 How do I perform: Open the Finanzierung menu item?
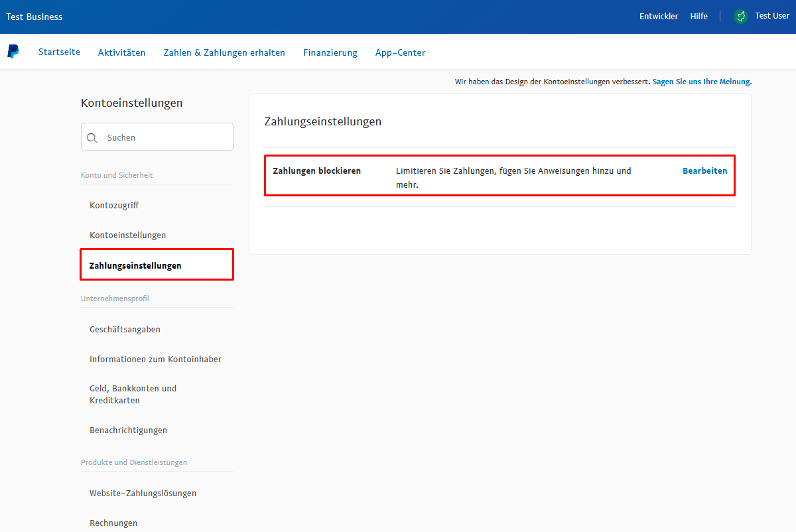(330, 52)
